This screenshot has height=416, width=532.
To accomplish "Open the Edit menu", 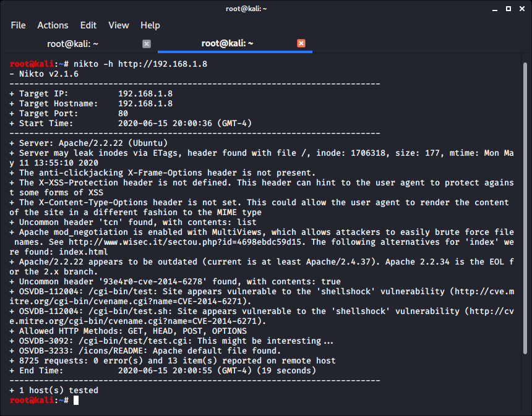I will pos(88,25).
